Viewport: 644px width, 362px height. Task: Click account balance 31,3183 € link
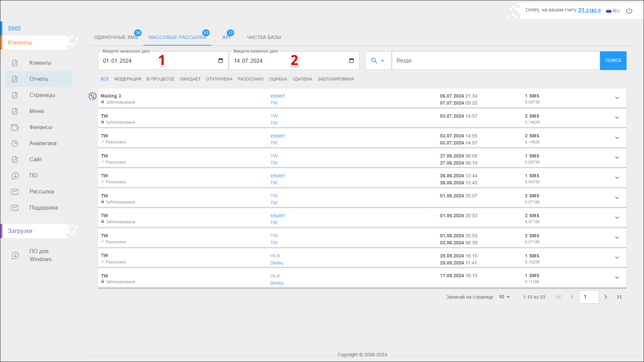(x=589, y=10)
